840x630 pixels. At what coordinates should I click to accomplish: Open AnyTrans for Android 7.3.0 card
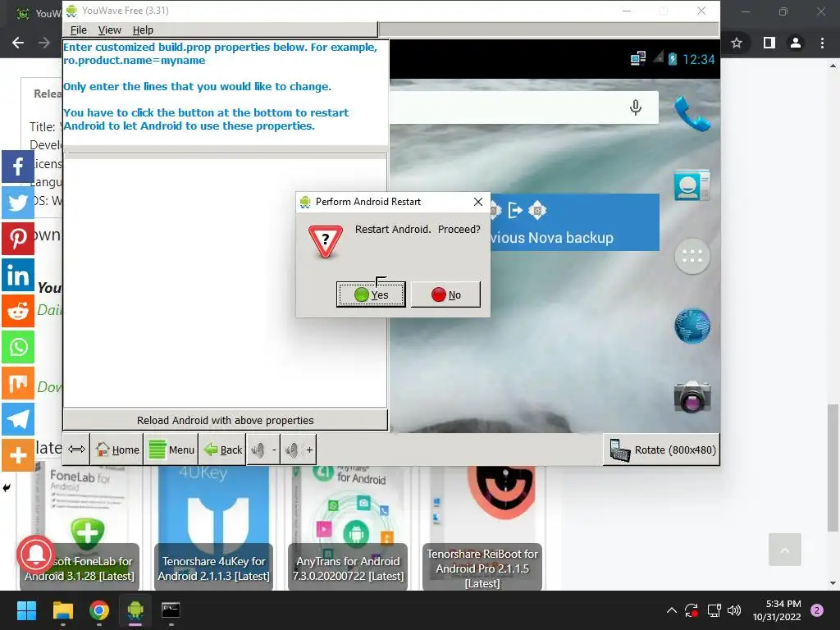[x=348, y=527]
